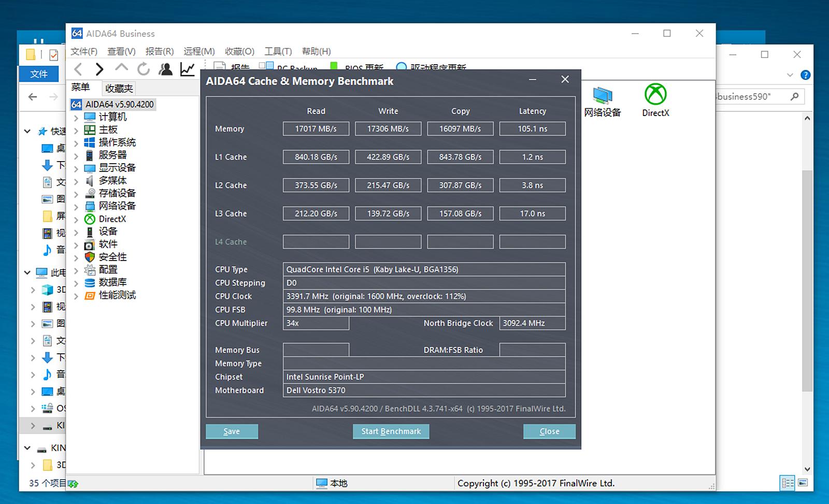Select the 配置 tree item
The width and height of the screenshot is (829, 504).
108,269
